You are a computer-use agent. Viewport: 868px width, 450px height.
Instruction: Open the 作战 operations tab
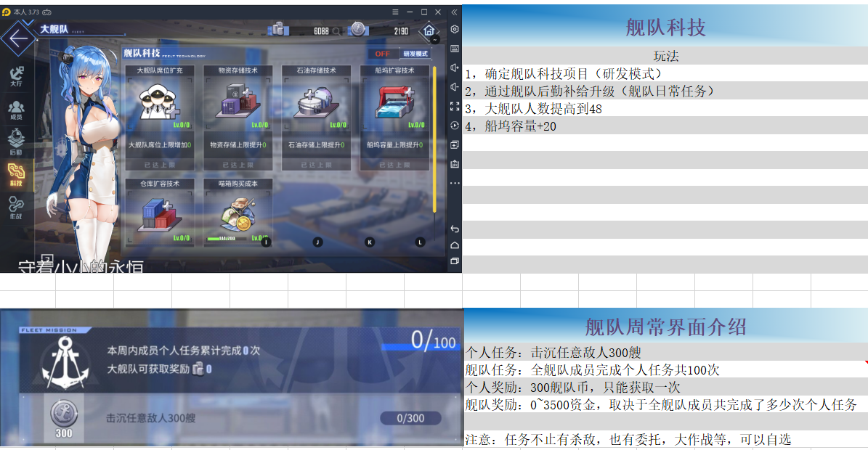click(x=16, y=208)
